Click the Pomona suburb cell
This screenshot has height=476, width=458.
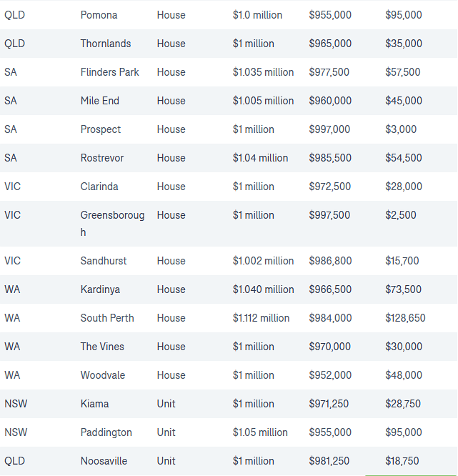pos(99,15)
